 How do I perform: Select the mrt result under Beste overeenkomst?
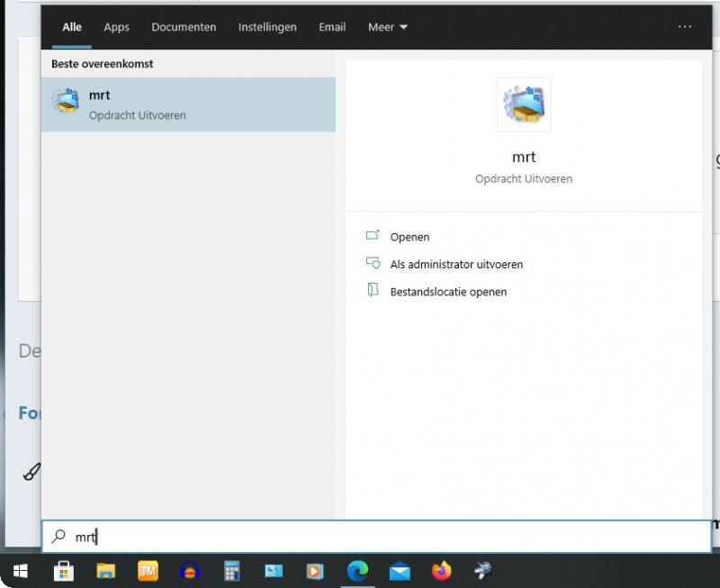tap(188, 104)
